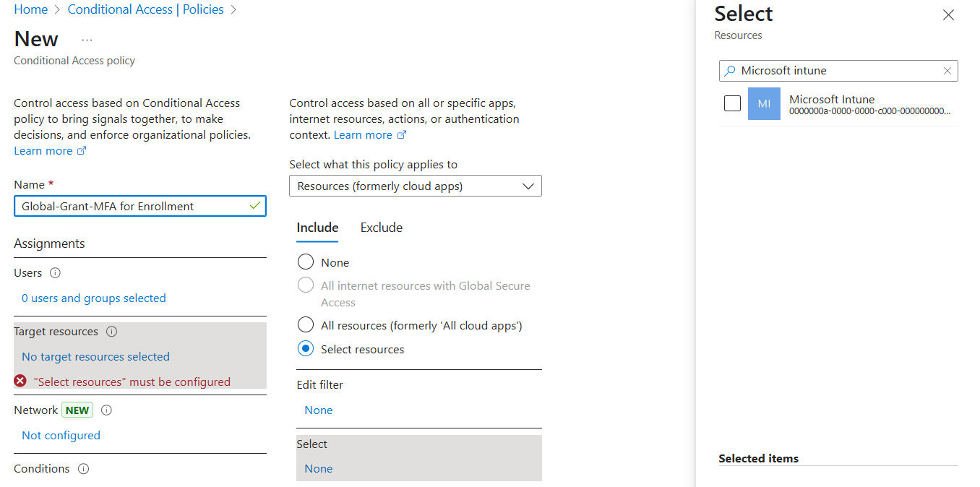Image resolution: width=980 pixels, height=487 pixels.
Task: Check the Microsoft Intune checkbox
Action: coord(732,103)
